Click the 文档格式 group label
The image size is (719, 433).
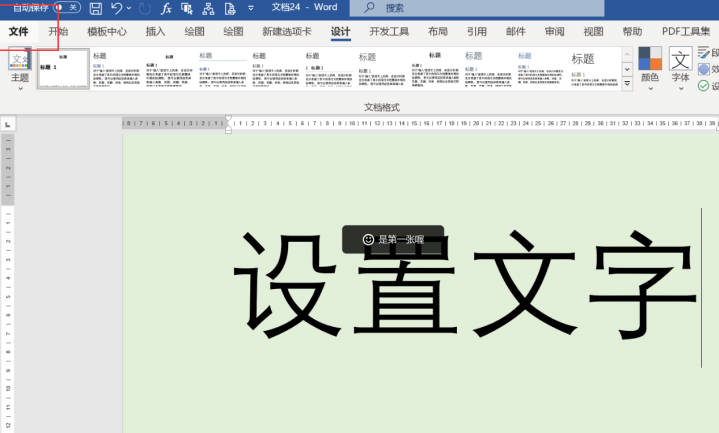pyautogui.click(x=382, y=107)
